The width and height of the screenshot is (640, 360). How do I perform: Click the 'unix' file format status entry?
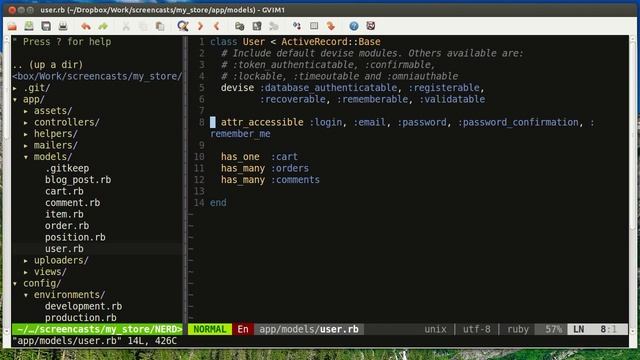point(435,329)
